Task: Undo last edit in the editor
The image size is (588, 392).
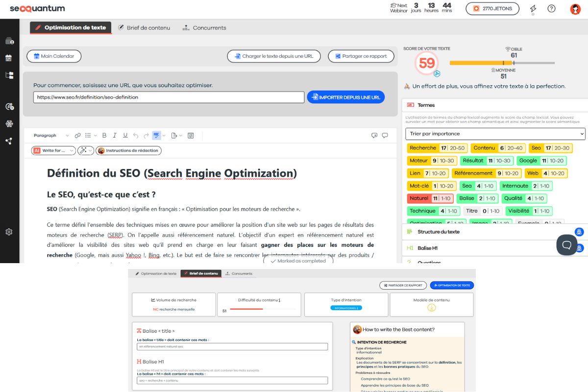Action: [x=136, y=135]
